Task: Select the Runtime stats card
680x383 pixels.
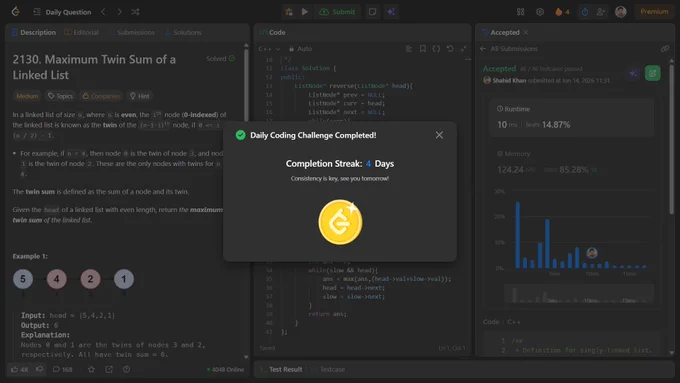Action: point(572,118)
